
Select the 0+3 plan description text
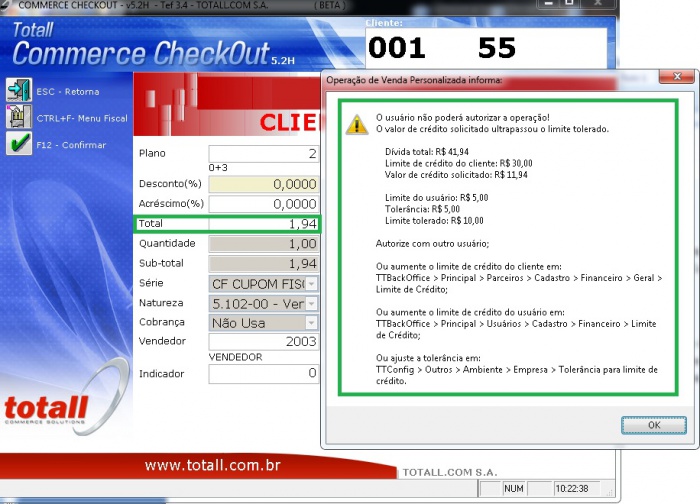218,168
